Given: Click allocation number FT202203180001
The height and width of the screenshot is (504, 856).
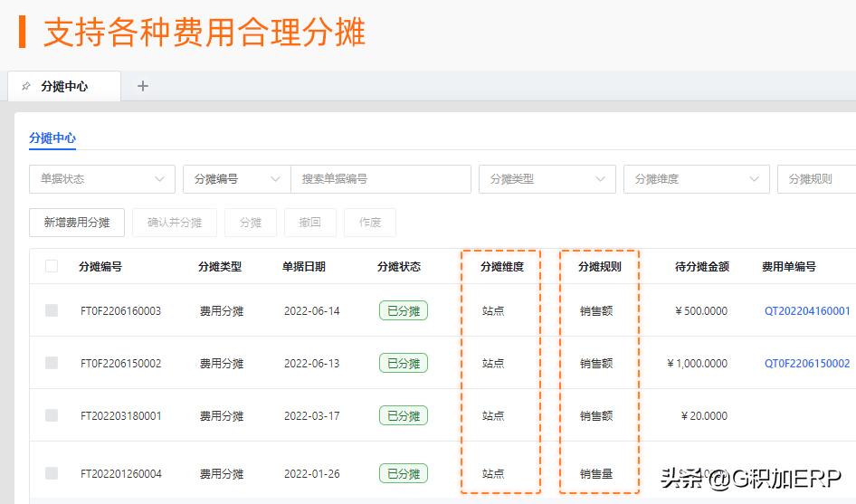Looking at the screenshot, I should click(x=120, y=415).
